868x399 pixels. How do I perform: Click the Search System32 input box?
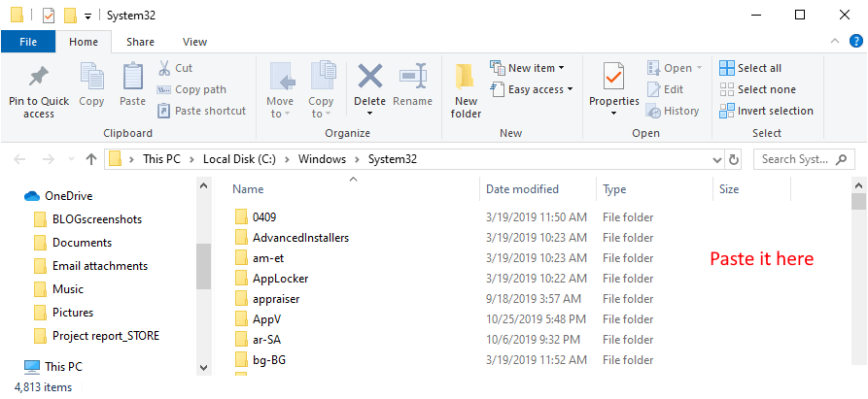coord(803,160)
